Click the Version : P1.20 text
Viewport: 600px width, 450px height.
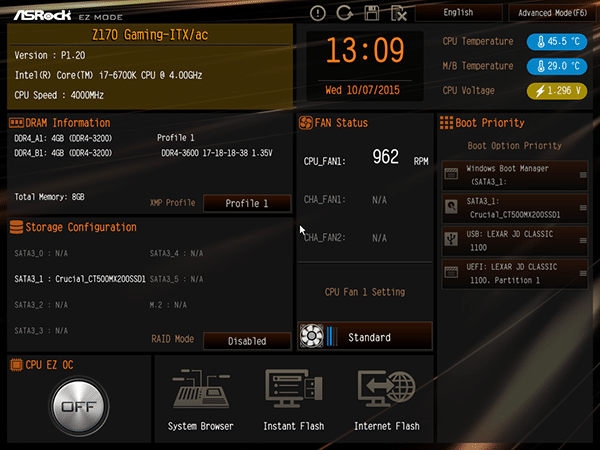coord(50,55)
